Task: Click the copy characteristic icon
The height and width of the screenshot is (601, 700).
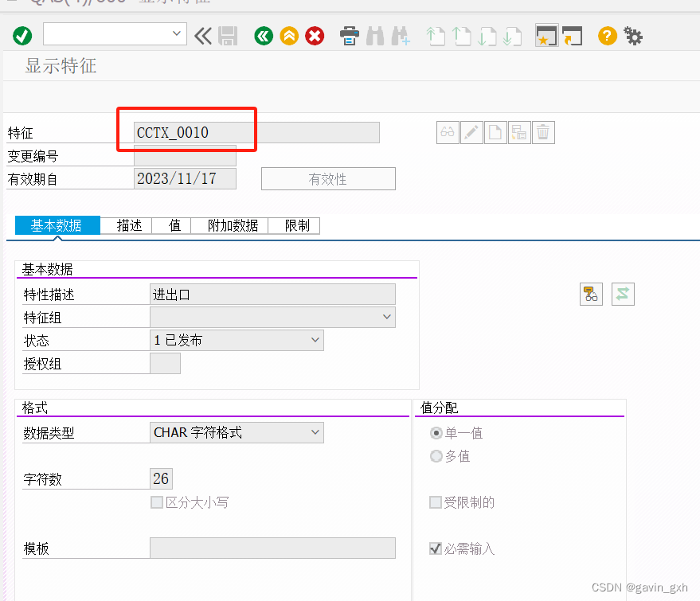Action: (519, 132)
